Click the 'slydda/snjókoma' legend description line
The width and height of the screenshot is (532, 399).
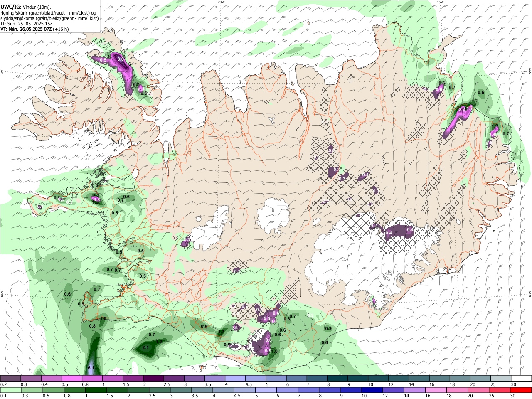49,18
